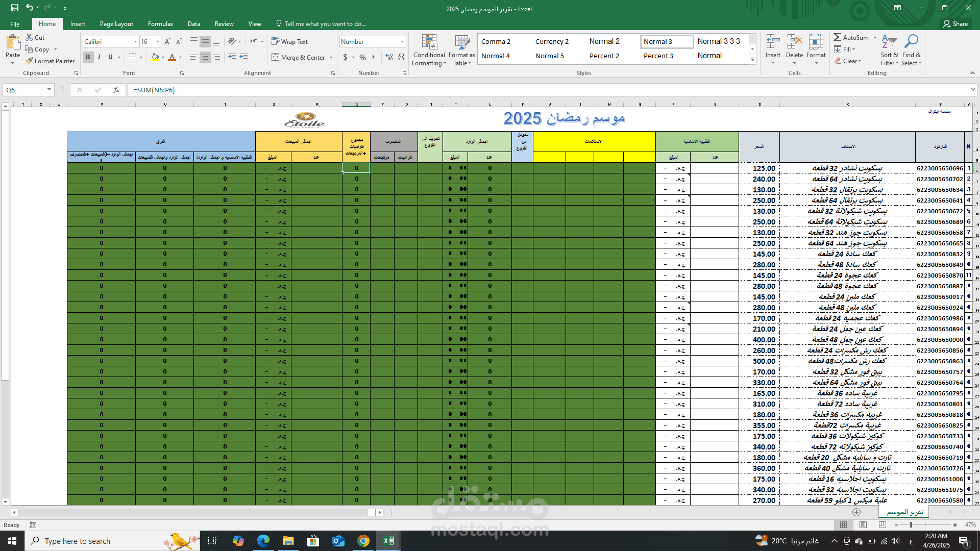
Task: Toggle Align Right
Action: [216, 57]
